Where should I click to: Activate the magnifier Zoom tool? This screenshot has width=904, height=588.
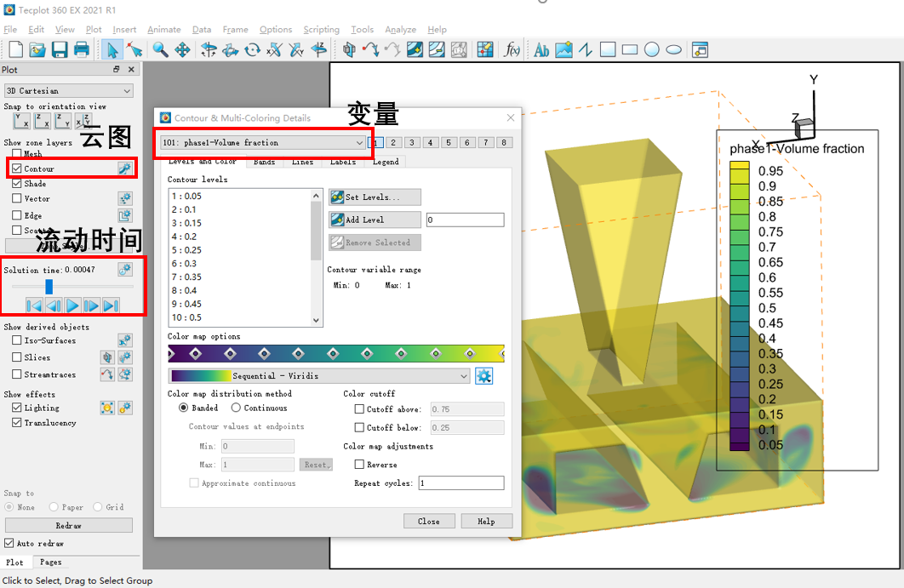pyautogui.click(x=160, y=50)
